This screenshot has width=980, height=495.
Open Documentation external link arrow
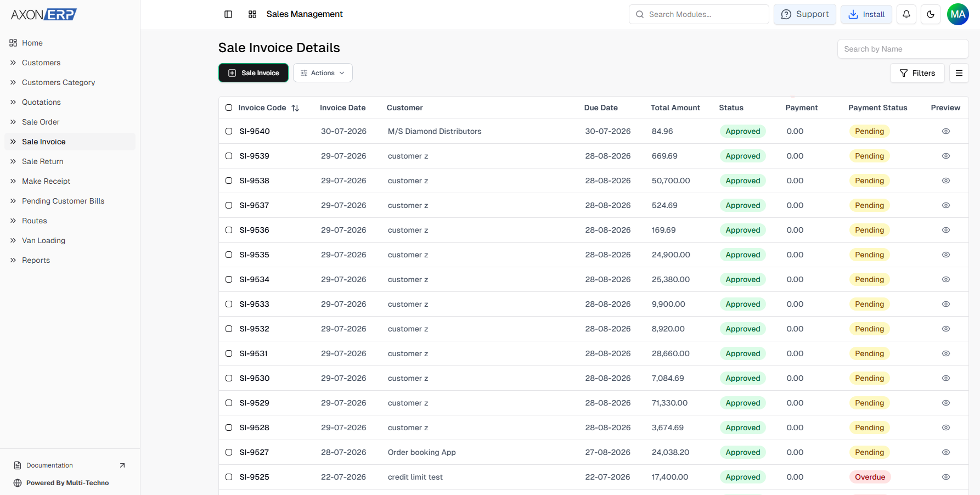tap(122, 465)
